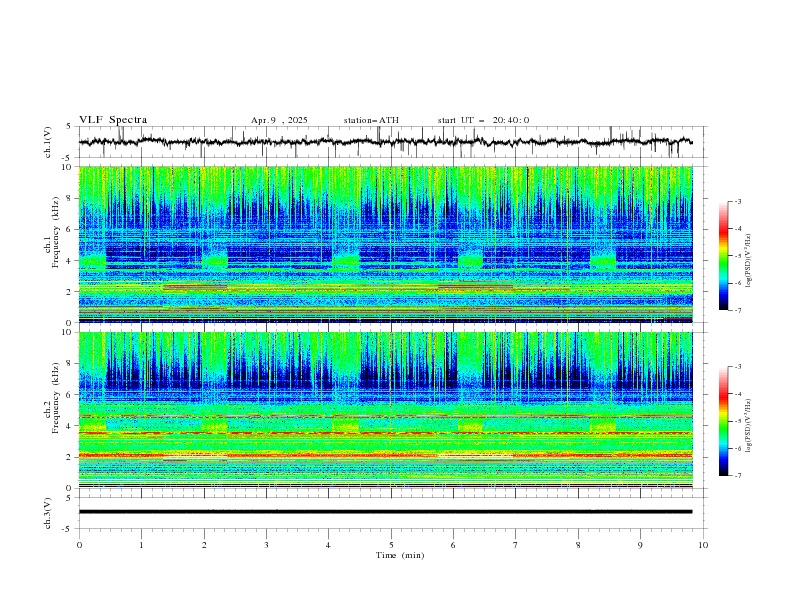Select the "start UT = 20:40:0" header text
792x612 pixels.
tap(483, 120)
